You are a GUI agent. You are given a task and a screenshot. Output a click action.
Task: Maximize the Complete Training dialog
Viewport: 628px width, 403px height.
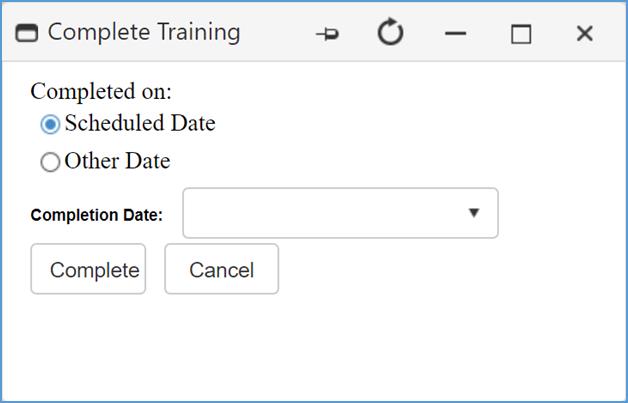(x=520, y=34)
